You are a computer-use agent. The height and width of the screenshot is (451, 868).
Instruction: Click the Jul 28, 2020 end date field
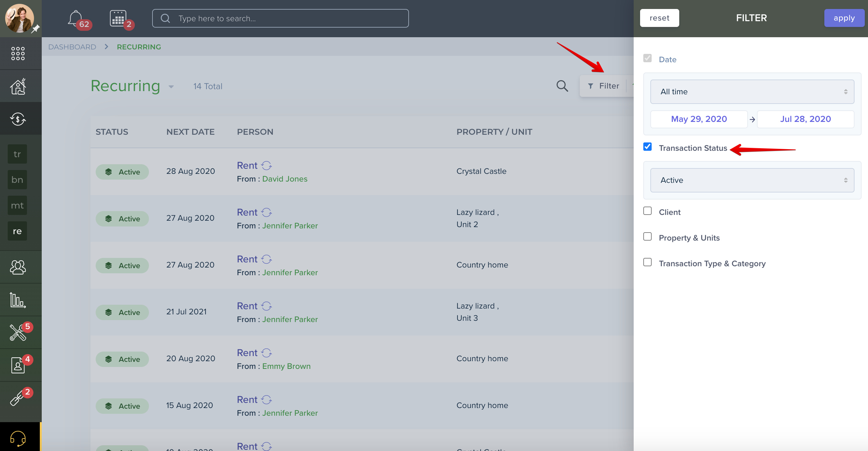coord(805,119)
